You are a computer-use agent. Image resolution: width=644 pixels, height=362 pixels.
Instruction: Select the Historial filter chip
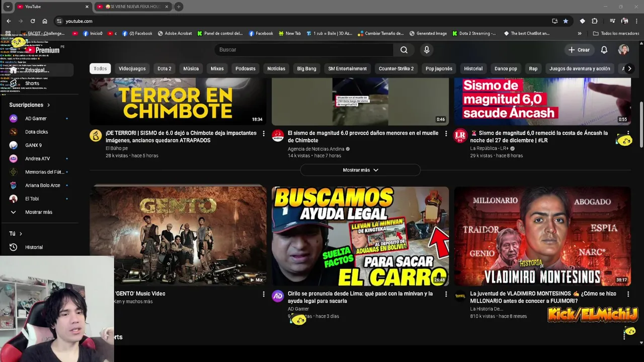(x=473, y=68)
